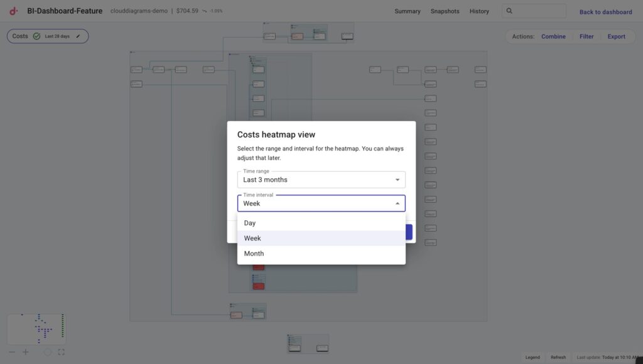Click the green checkmark icon beside Costs
This screenshot has height=364, width=643.
(36, 36)
